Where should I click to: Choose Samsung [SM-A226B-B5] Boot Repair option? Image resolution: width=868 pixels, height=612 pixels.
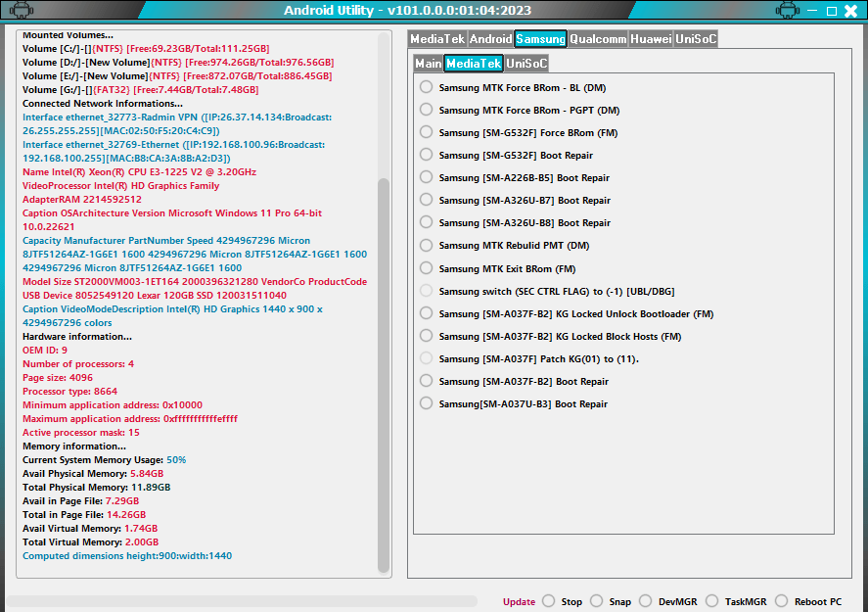coord(426,177)
